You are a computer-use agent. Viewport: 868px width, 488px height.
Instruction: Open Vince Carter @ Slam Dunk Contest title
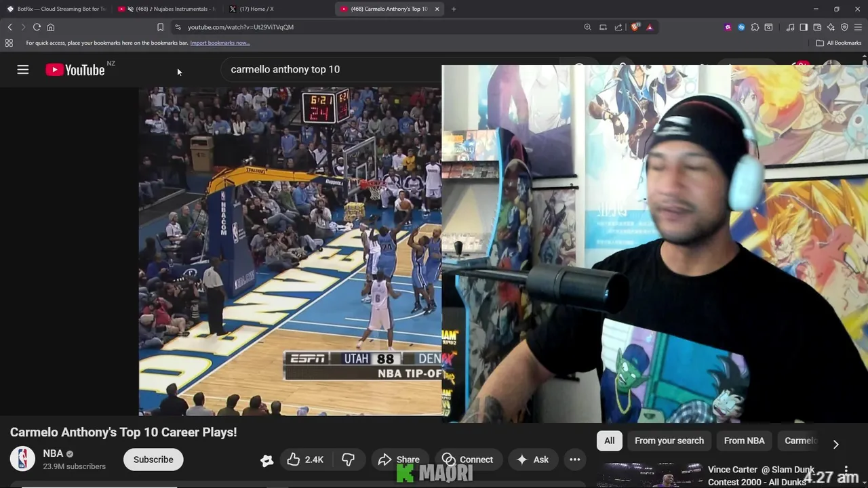click(x=762, y=475)
